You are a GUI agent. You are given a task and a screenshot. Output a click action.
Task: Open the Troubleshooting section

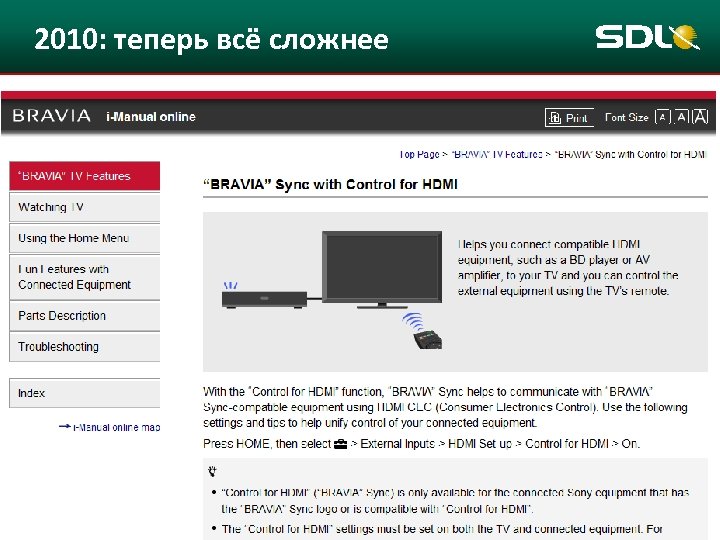[84, 347]
